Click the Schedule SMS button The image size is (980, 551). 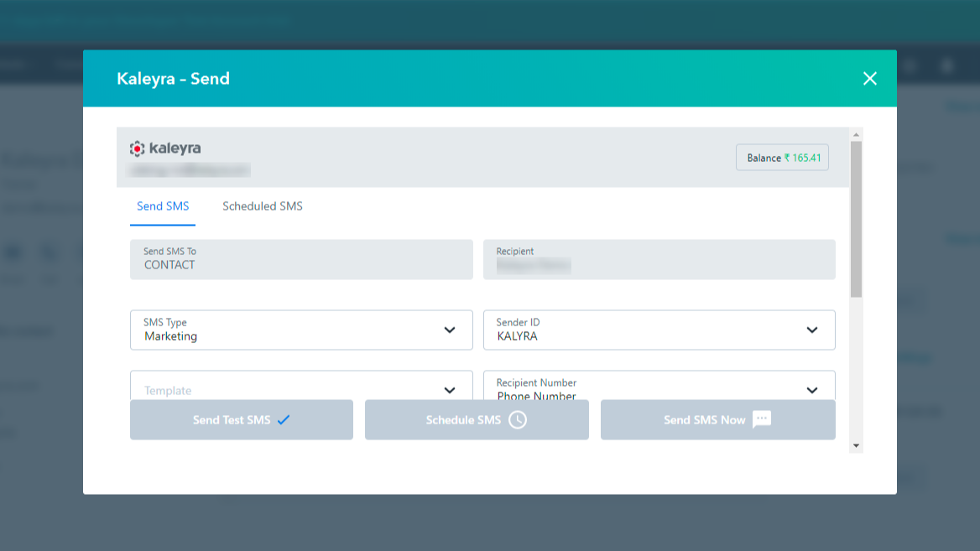click(476, 419)
